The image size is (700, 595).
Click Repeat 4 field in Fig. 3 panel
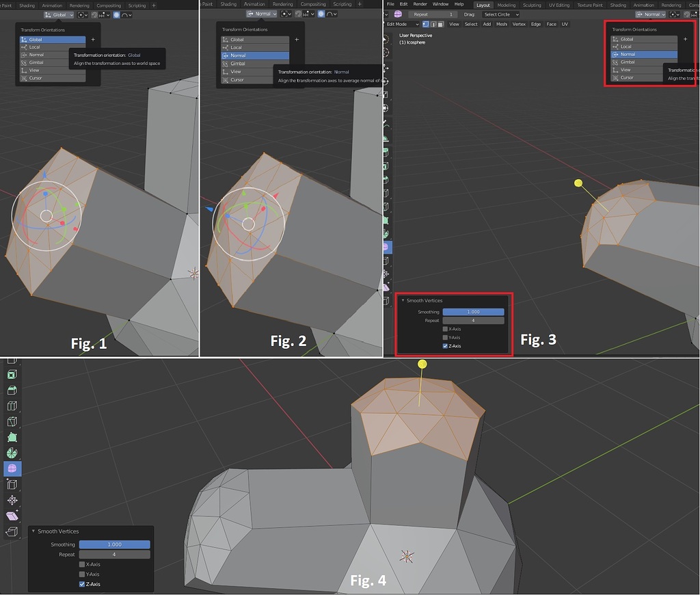(473, 320)
